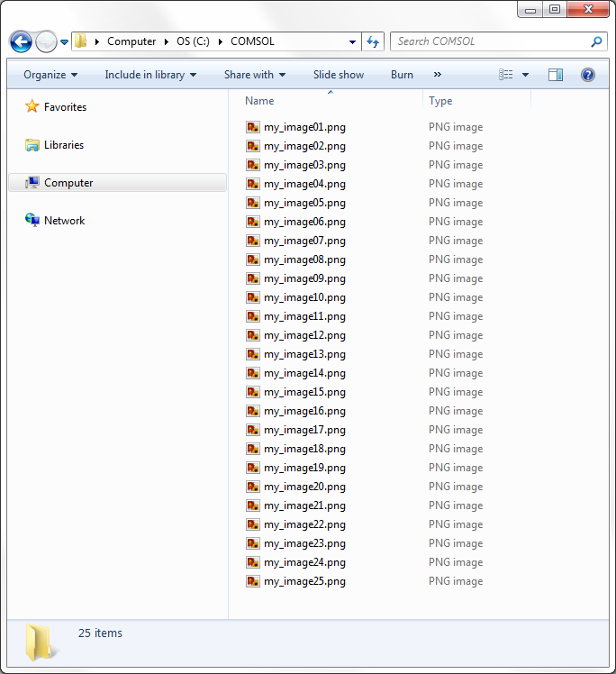The height and width of the screenshot is (674, 616).
Task: Click the magnifier search icon
Action: click(596, 41)
